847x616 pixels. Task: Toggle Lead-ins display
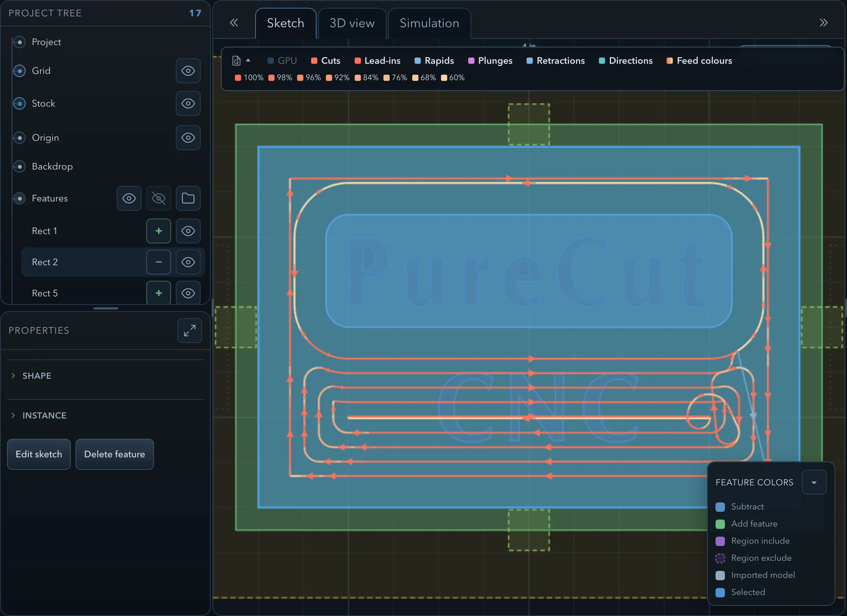(x=377, y=61)
